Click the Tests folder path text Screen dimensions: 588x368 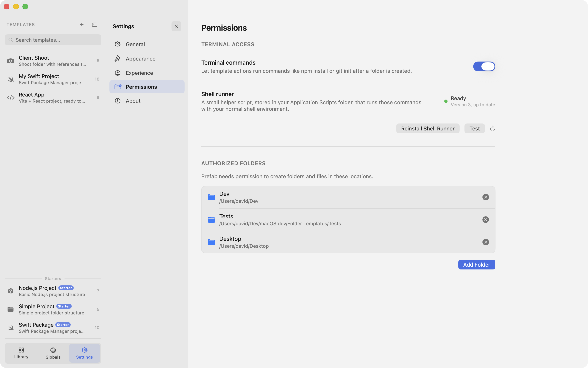point(280,224)
